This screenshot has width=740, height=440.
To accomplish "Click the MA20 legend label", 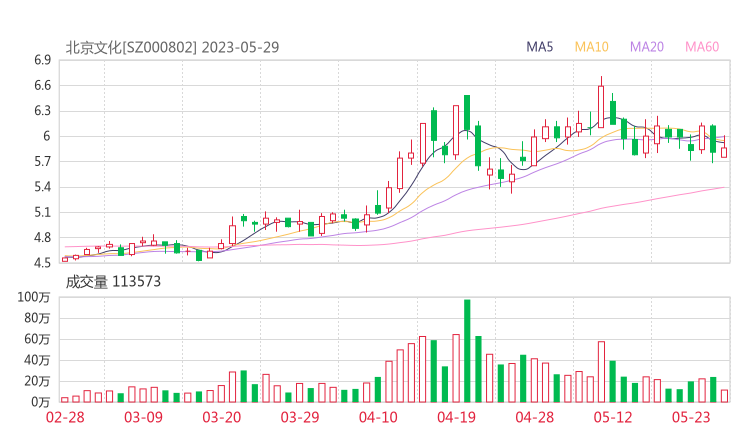I will [647, 47].
